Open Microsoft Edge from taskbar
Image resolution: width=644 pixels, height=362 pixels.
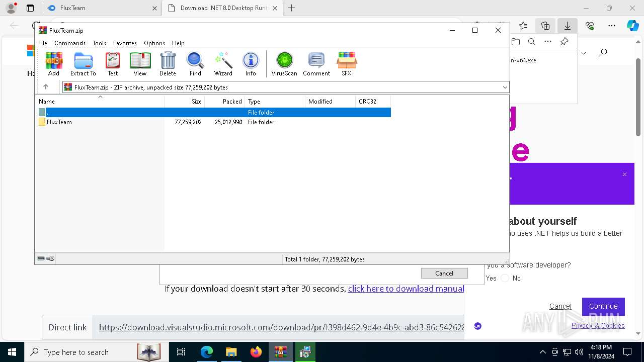(207, 352)
